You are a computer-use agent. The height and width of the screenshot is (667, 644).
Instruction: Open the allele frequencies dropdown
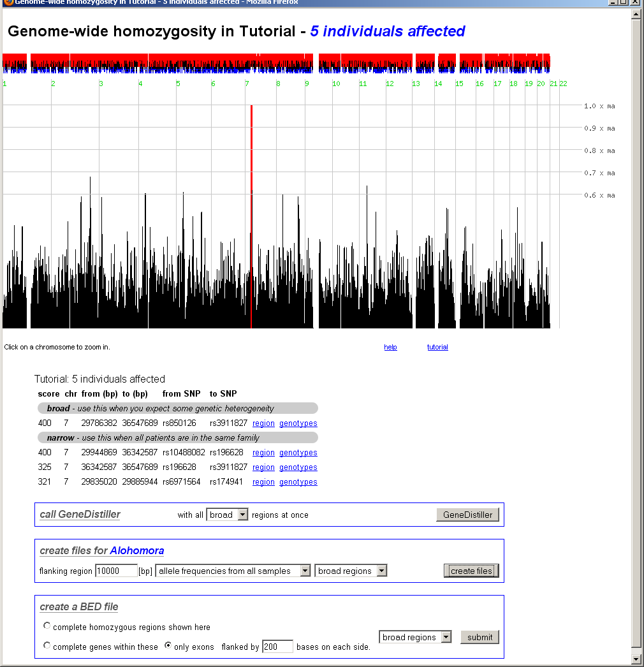[x=233, y=571]
